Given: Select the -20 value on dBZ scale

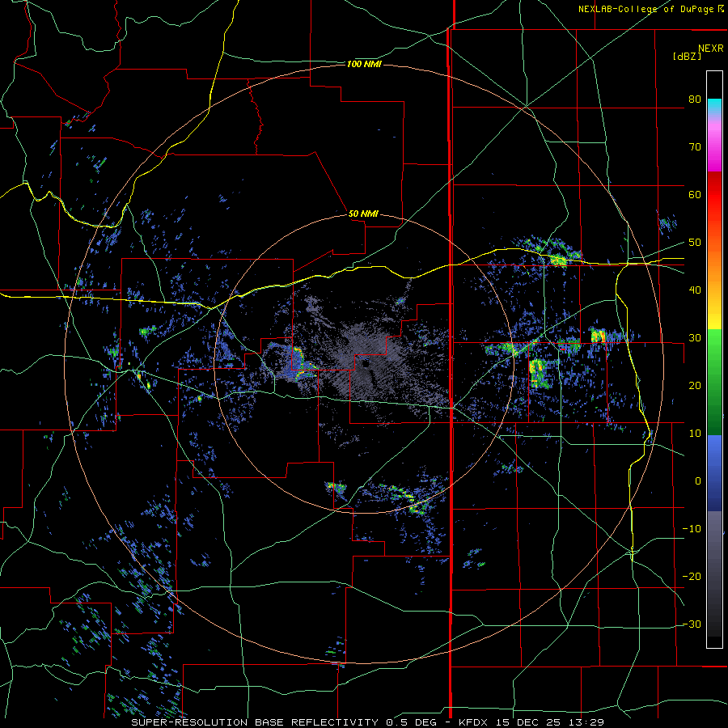Looking at the screenshot, I should tap(692, 576).
